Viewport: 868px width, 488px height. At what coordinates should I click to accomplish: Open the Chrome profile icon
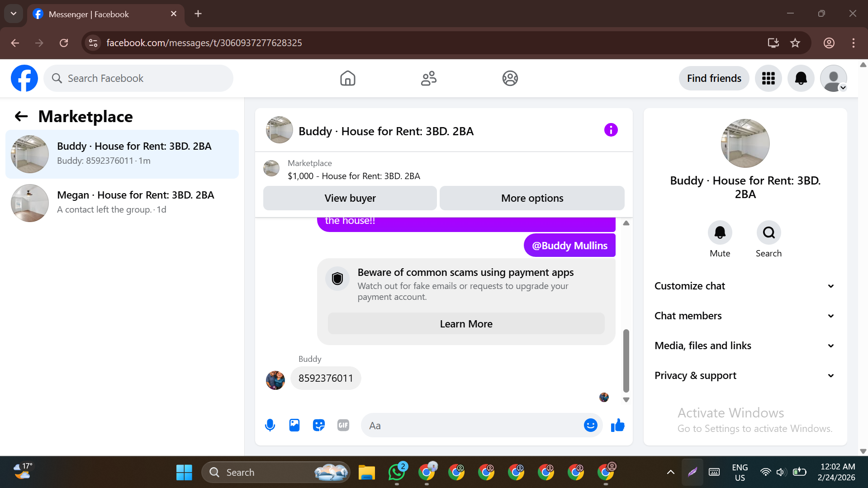tap(829, 43)
